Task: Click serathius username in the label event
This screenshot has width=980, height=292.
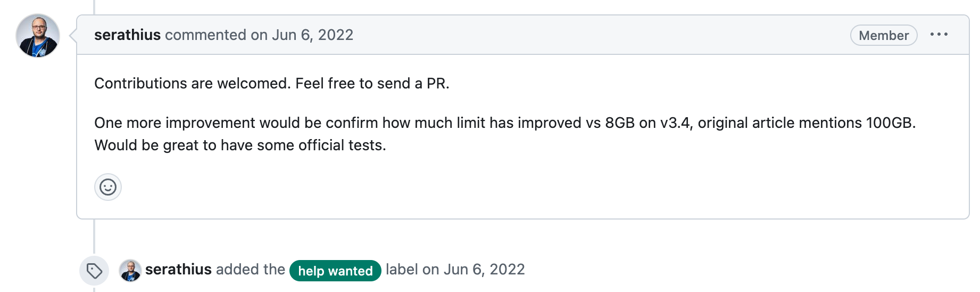Action: pos(178,270)
